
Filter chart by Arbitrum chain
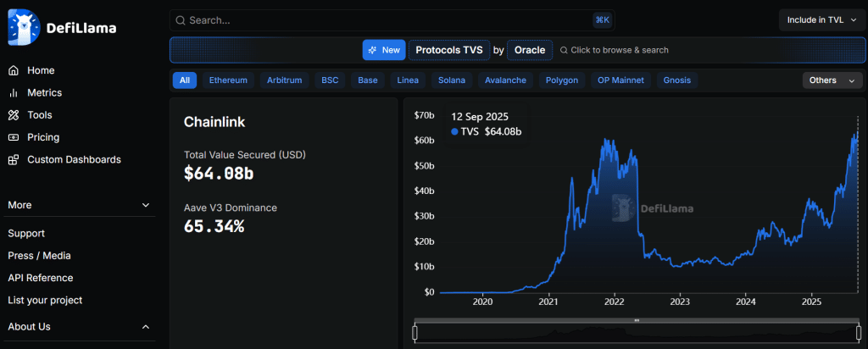(284, 80)
